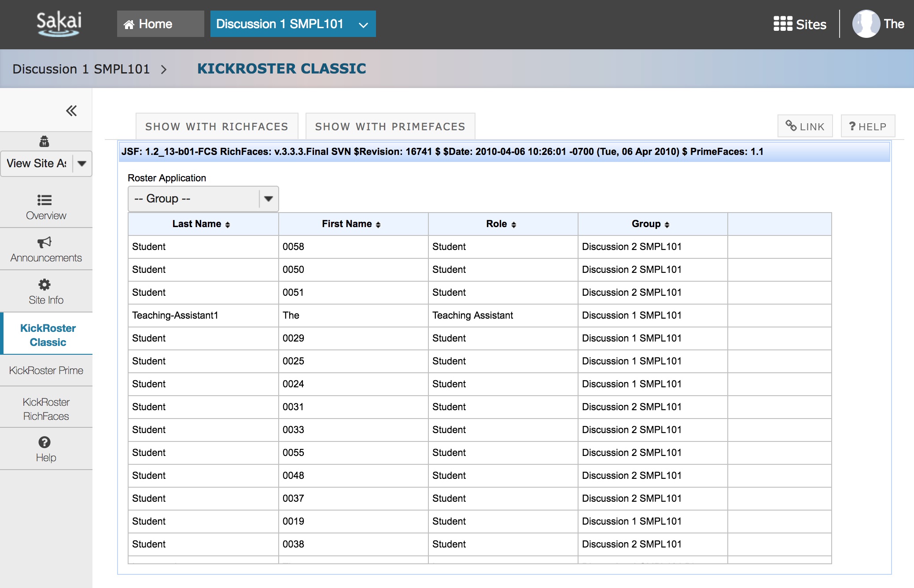Open Overview list icon in sidebar

coord(44,200)
